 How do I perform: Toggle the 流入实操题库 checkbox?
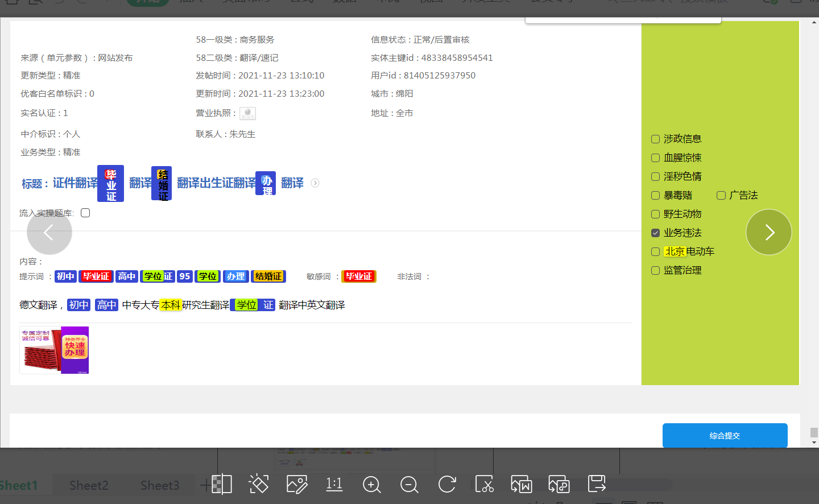(85, 213)
